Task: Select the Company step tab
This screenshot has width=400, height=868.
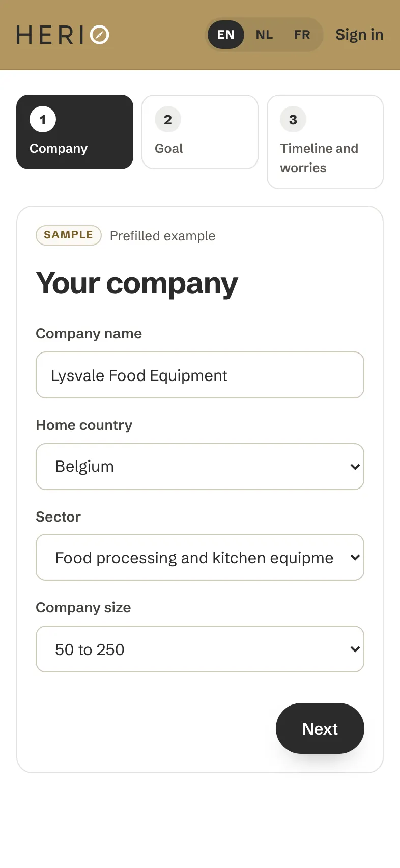Action: (x=75, y=132)
